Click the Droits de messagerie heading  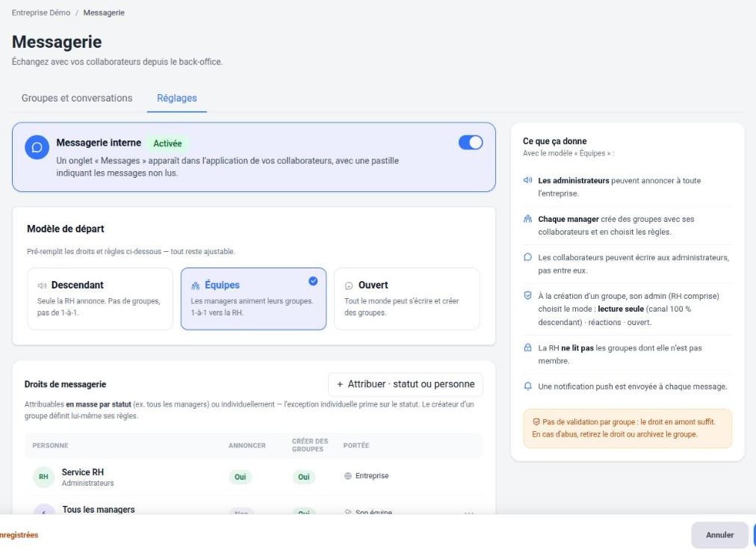65,384
